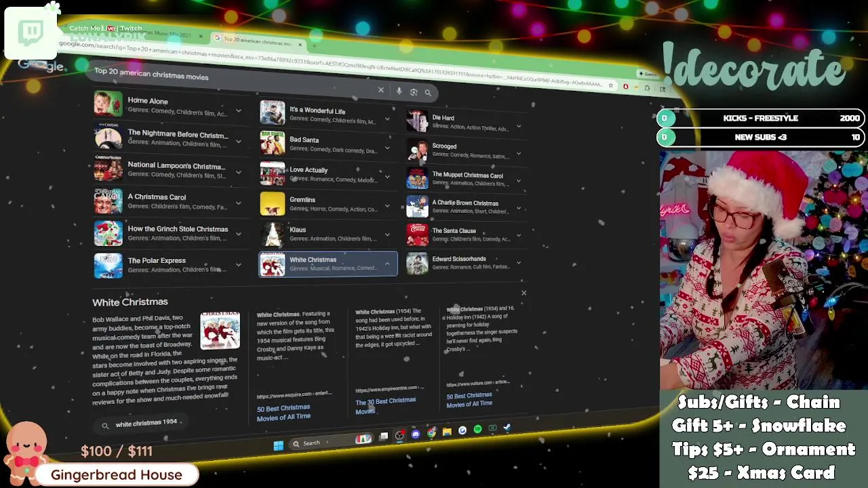
Task: Click the Gingerbread House goal label
Action: click(x=117, y=474)
